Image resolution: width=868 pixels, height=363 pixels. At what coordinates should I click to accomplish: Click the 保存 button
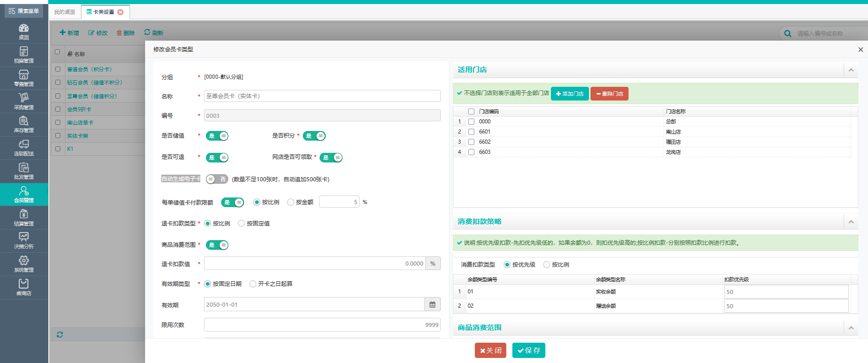coord(529,350)
